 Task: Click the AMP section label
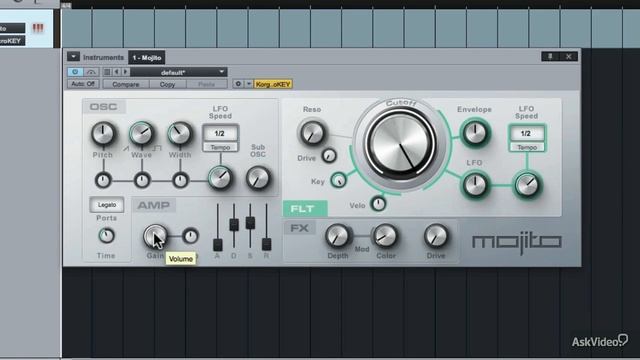point(153,205)
